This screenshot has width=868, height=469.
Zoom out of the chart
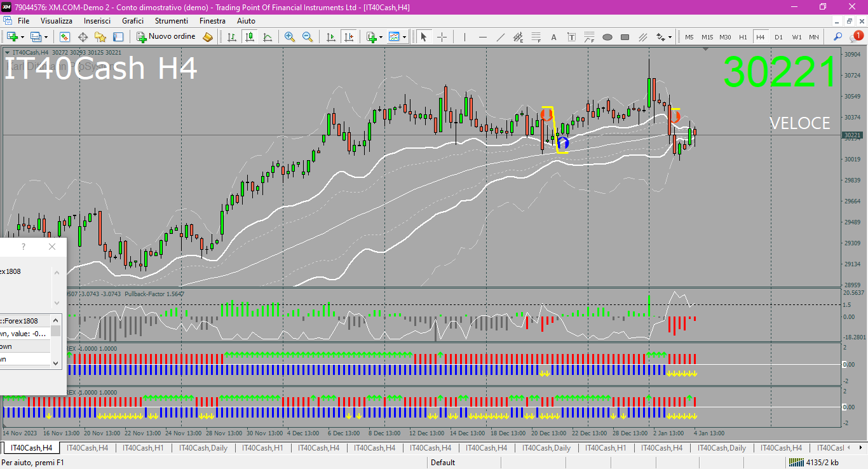click(x=308, y=37)
